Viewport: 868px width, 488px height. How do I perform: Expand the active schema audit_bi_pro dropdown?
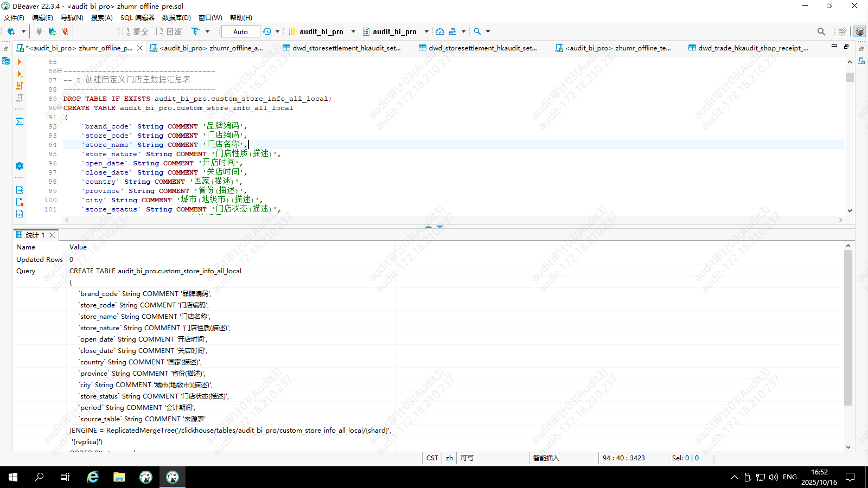pyautogui.click(x=395, y=31)
